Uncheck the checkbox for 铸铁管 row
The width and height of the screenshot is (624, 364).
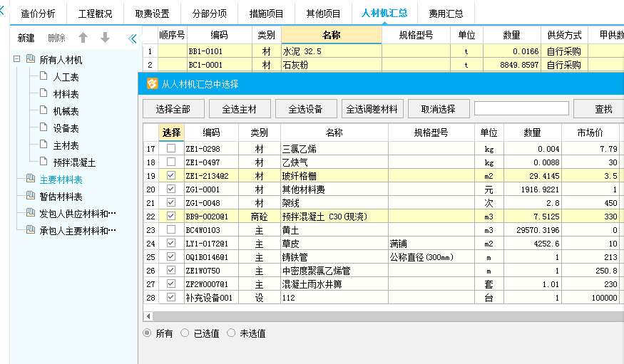(x=171, y=256)
